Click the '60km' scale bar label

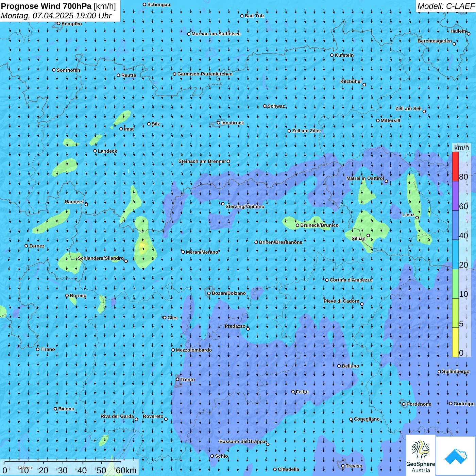point(126,470)
